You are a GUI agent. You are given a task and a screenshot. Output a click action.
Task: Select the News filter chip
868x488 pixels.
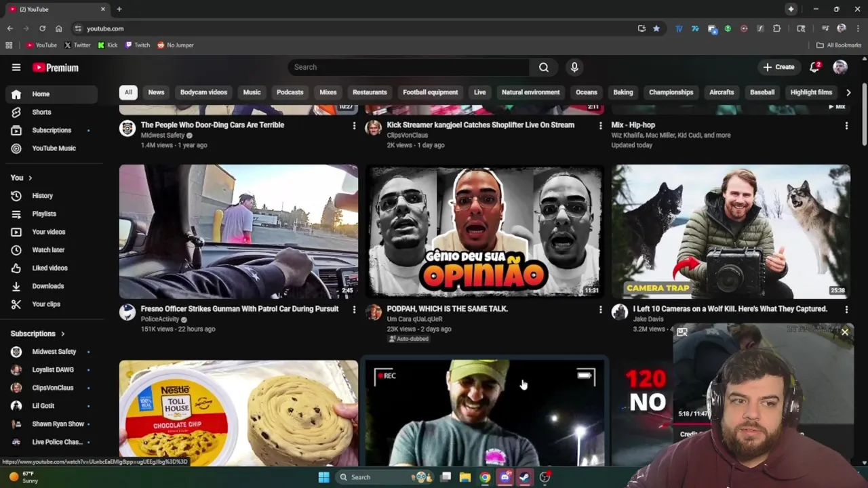coord(156,92)
